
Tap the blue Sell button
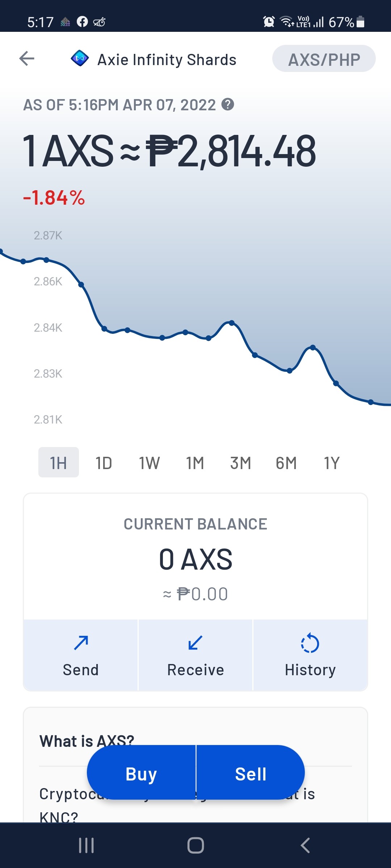point(251,773)
